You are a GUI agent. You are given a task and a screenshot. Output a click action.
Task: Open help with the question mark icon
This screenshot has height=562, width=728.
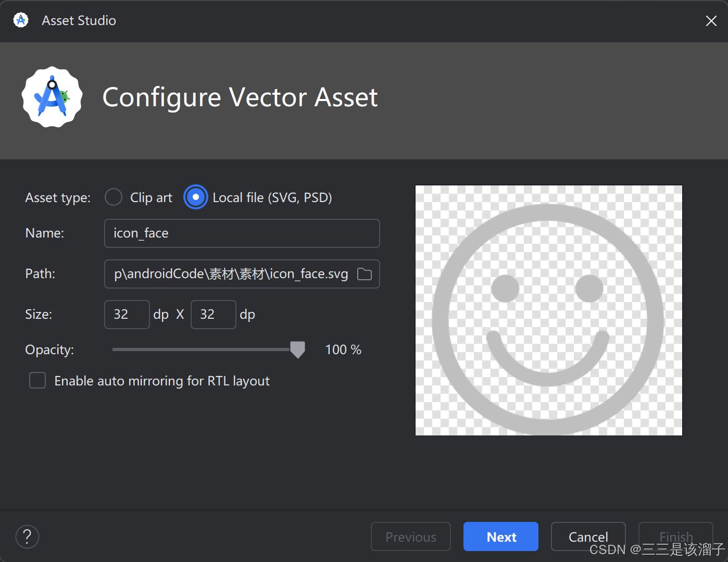[x=28, y=536]
